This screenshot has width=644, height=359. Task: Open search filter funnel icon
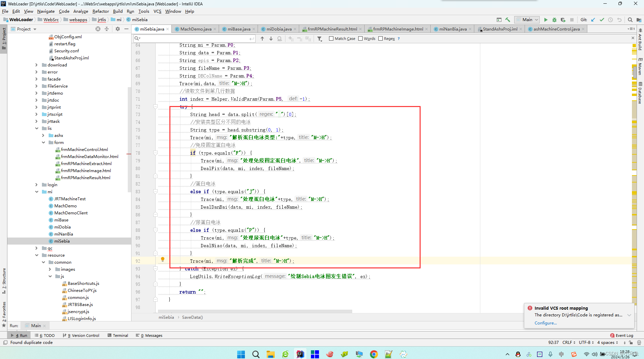[320, 39]
